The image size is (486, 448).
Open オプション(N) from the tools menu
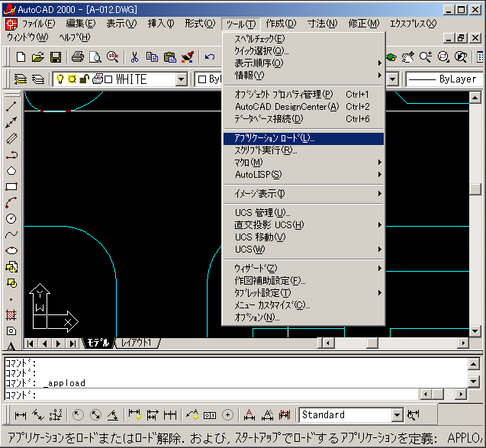(x=304, y=317)
